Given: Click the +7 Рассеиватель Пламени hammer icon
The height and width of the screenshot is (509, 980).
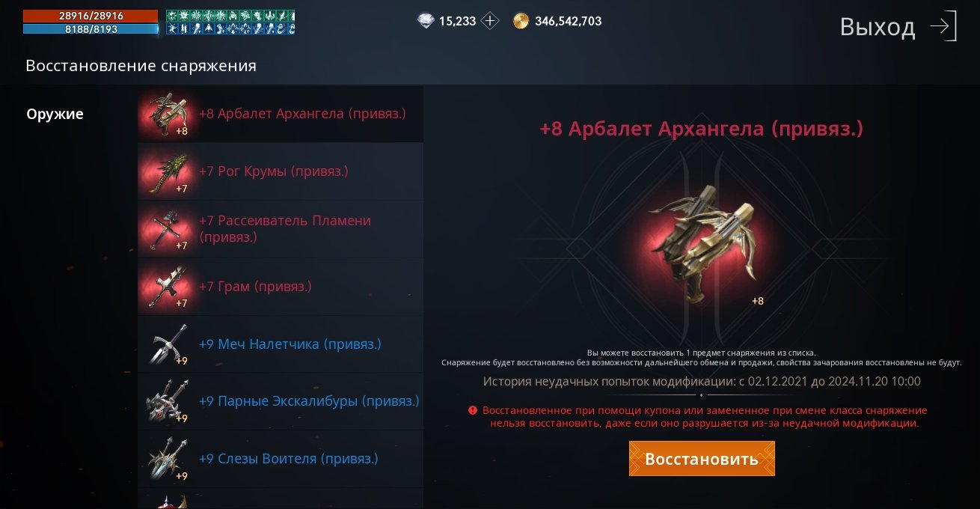Looking at the screenshot, I should point(166,229).
